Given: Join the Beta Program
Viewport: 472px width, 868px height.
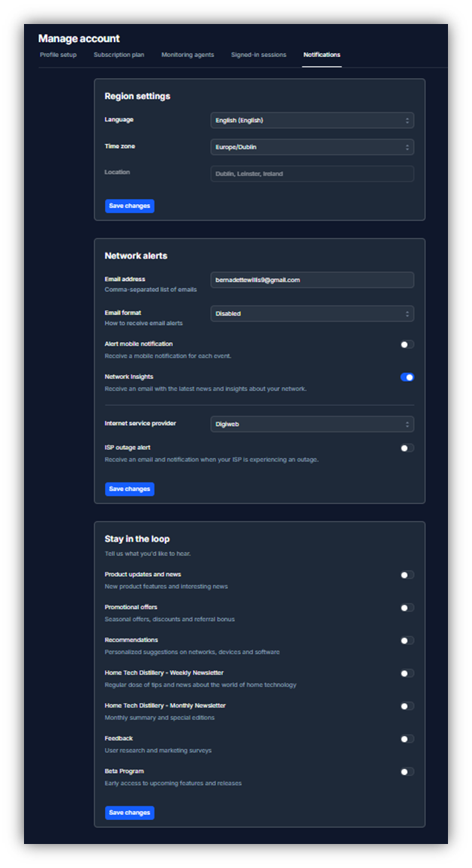Looking at the screenshot, I should coord(407,771).
